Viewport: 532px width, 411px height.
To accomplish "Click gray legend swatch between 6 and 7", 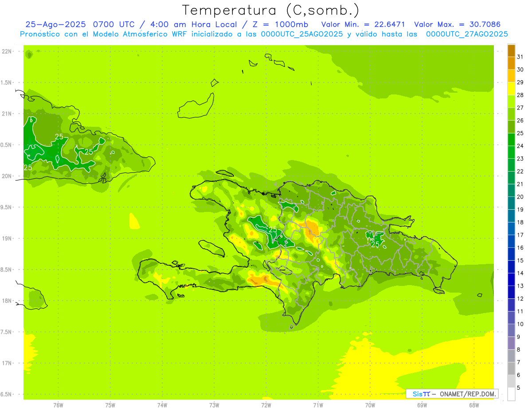I will 511,368.
